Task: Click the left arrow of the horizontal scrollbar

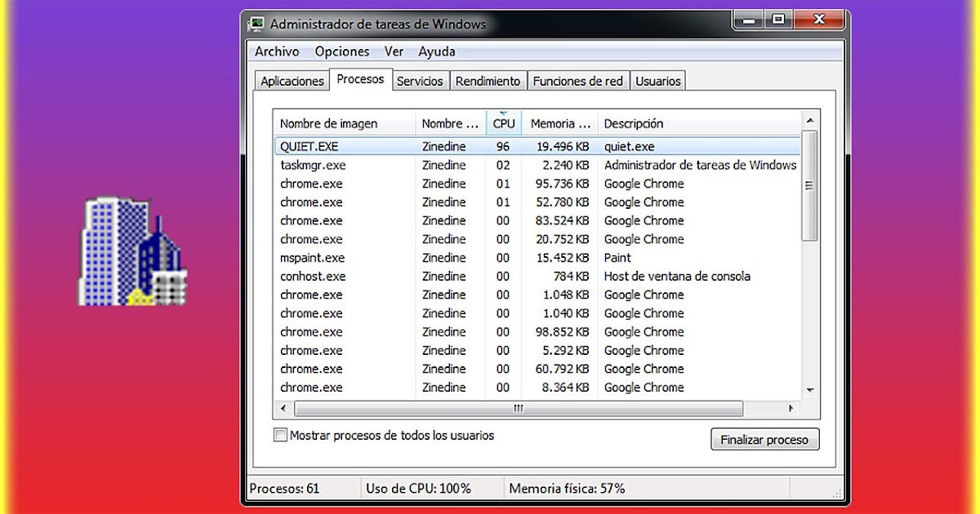Action: point(283,408)
